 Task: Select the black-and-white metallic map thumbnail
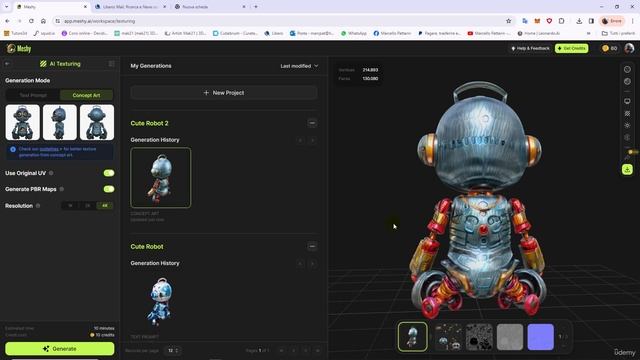[479, 337]
